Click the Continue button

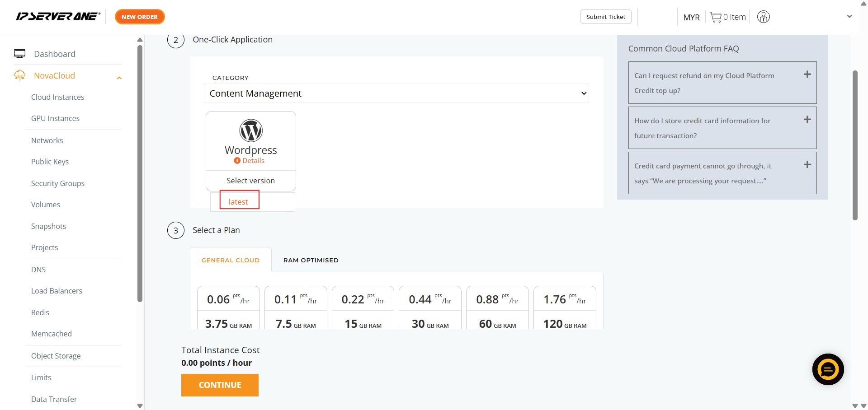tap(220, 385)
